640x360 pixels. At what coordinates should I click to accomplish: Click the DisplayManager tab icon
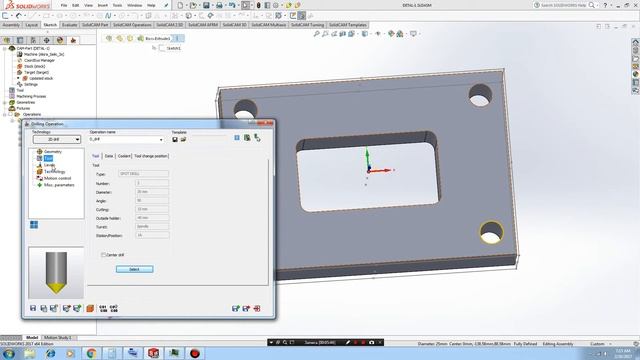click(60, 40)
